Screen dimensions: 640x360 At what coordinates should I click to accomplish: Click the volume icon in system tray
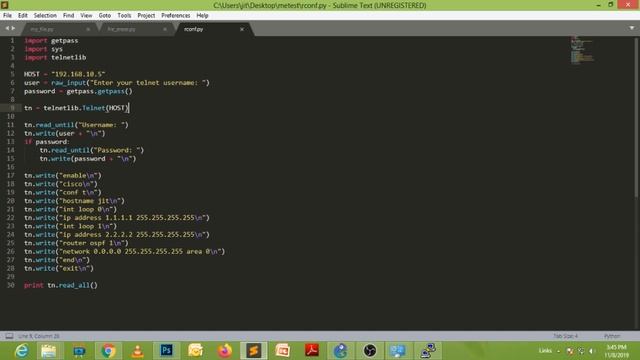tap(591, 351)
